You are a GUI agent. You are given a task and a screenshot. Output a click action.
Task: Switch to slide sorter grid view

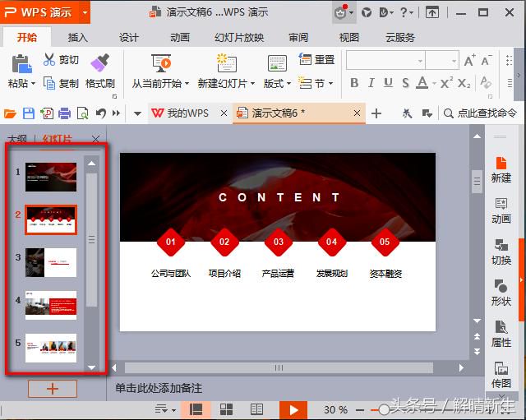tap(226, 409)
